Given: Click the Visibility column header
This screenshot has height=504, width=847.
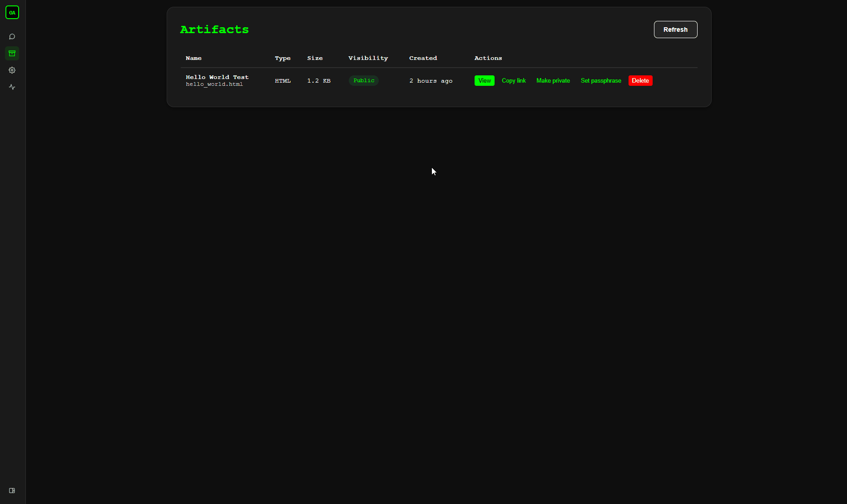Looking at the screenshot, I should pos(368,58).
